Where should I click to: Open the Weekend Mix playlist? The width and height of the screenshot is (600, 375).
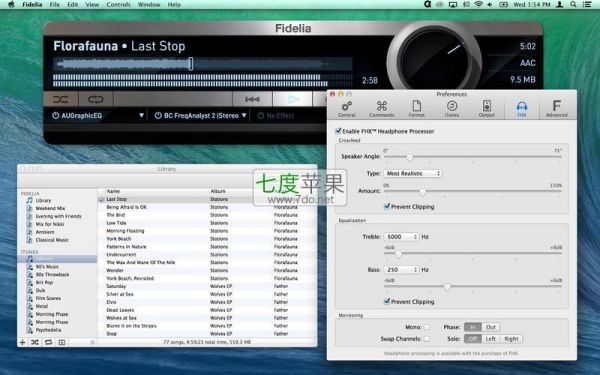[x=50, y=209]
